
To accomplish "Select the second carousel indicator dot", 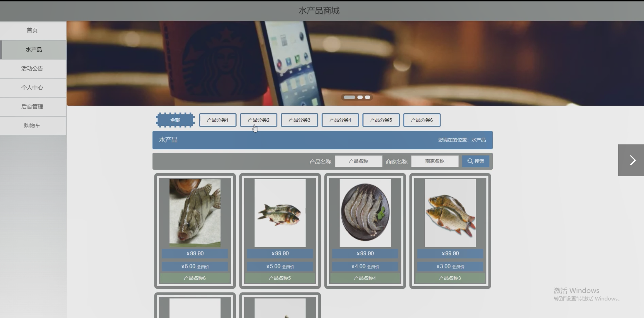I will [360, 97].
